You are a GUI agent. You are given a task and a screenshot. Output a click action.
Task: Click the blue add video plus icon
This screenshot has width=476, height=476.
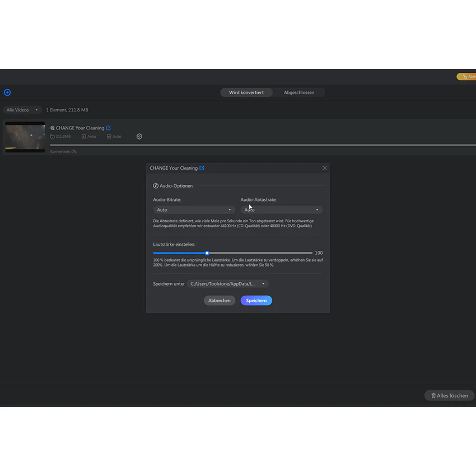tap(7, 92)
